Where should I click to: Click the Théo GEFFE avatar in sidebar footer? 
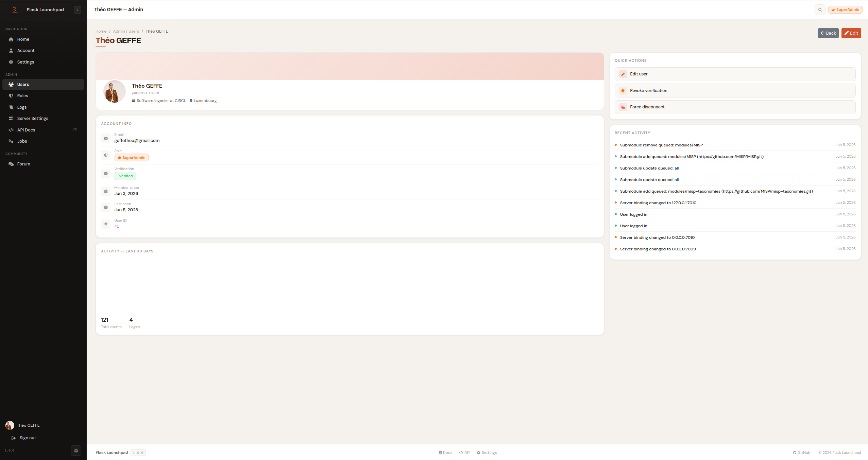[10, 425]
